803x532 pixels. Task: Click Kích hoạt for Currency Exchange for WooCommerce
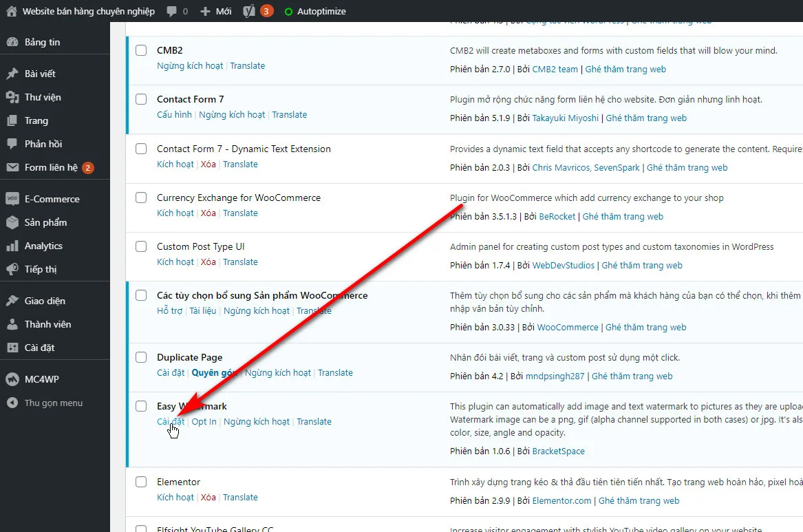click(x=175, y=213)
